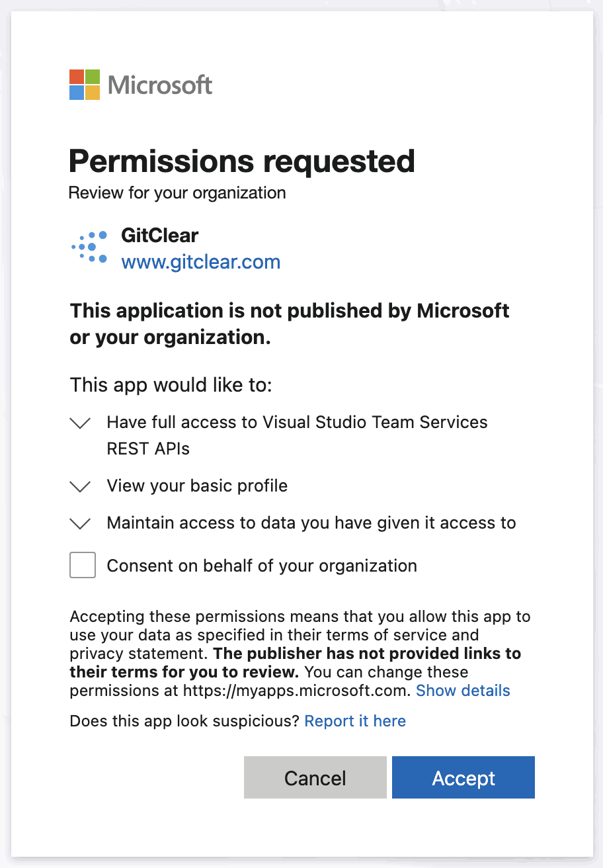603x868 pixels.
Task: Expand the 'Maintain access to data' chevron
Action: point(80,524)
